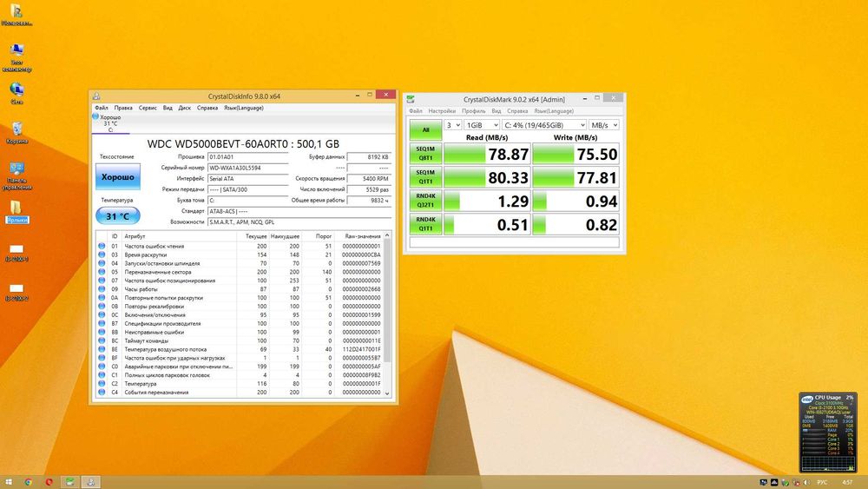Viewport: 868px width, 489px height.
Task: Select the Панель управления desktop icon
Action: (x=16, y=175)
